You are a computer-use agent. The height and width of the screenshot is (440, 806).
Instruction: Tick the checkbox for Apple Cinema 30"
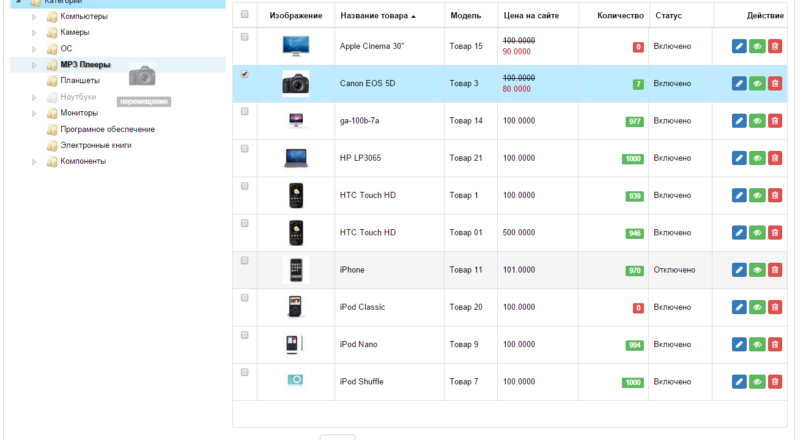(x=245, y=37)
